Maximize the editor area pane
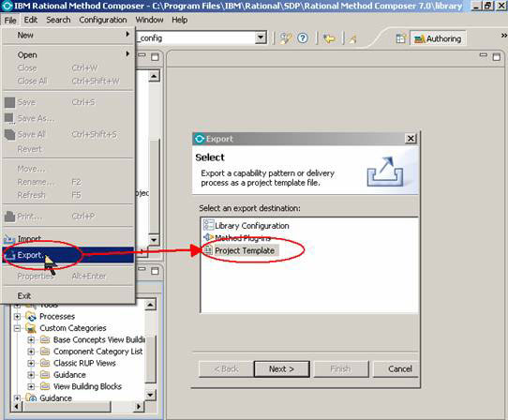This screenshot has width=508, height=420. (496, 57)
